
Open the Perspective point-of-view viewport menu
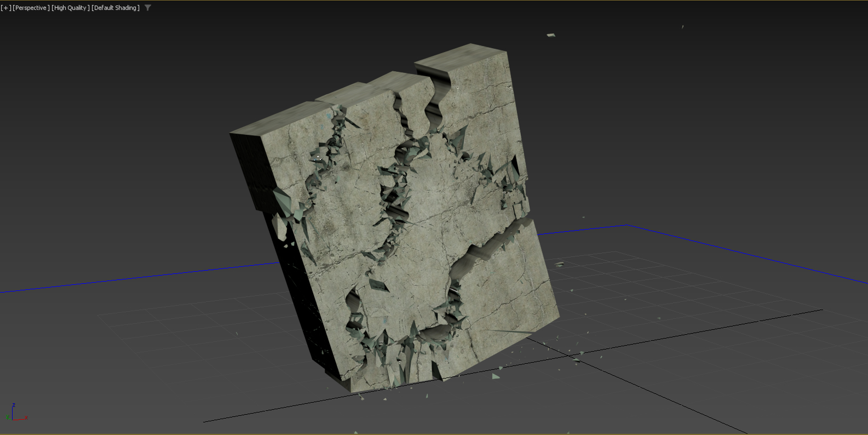pos(31,8)
